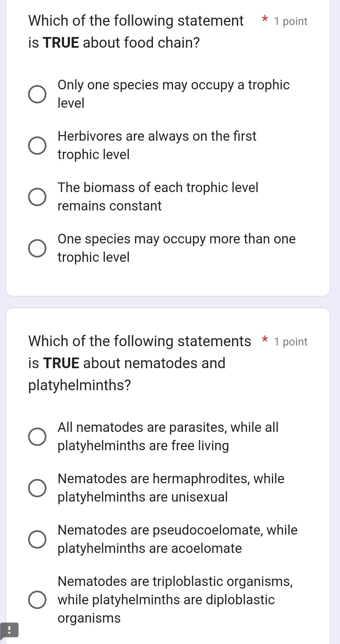Click the food chain question title
The height and width of the screenshot is (644, 340).
(136, 32)
